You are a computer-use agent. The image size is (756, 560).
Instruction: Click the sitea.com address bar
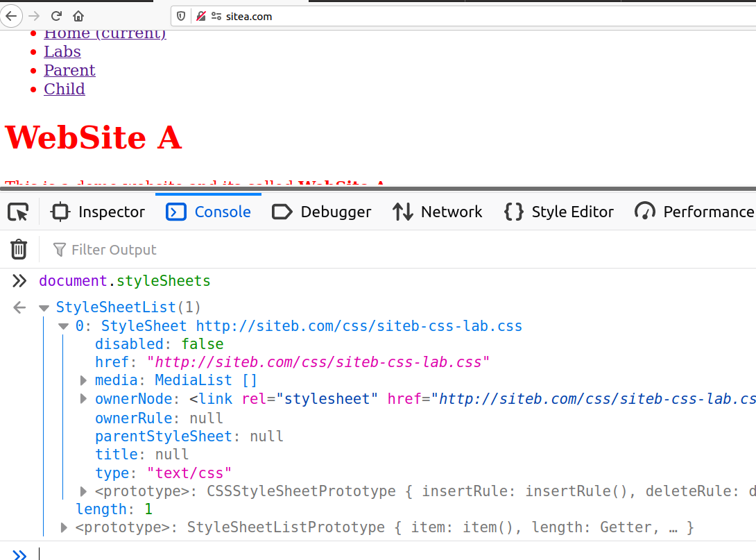coord(463,17)
